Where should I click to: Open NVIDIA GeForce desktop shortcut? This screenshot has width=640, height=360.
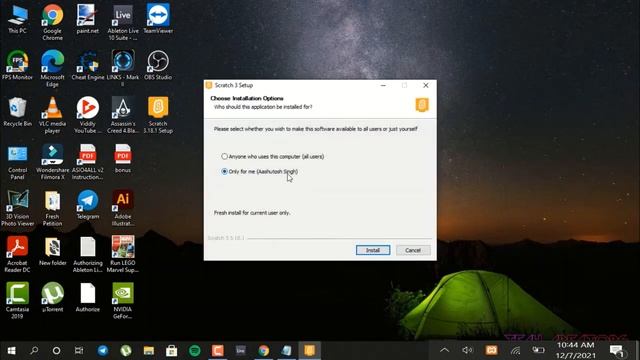[123, 301]
